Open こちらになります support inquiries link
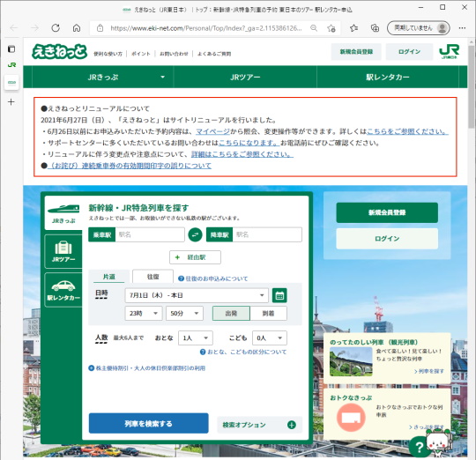The width and height of the screenshot is (476, 460). pyautogui.click(x=249, y=143)
